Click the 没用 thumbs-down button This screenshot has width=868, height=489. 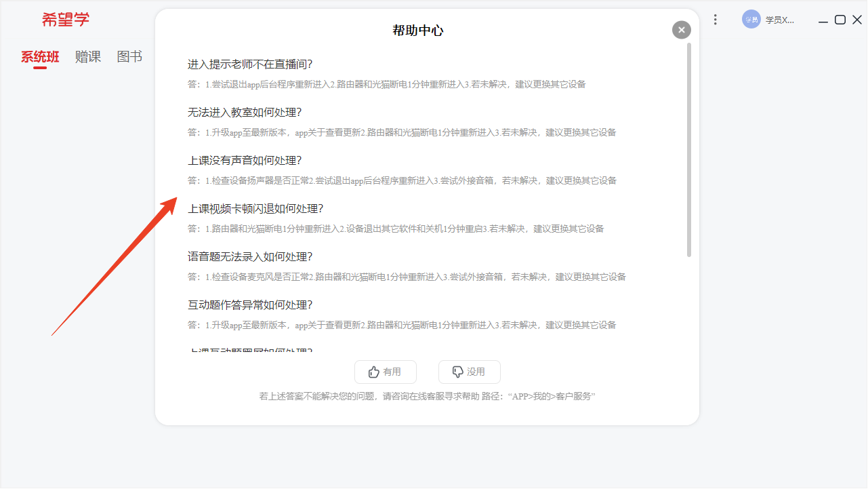click(469, 372)
